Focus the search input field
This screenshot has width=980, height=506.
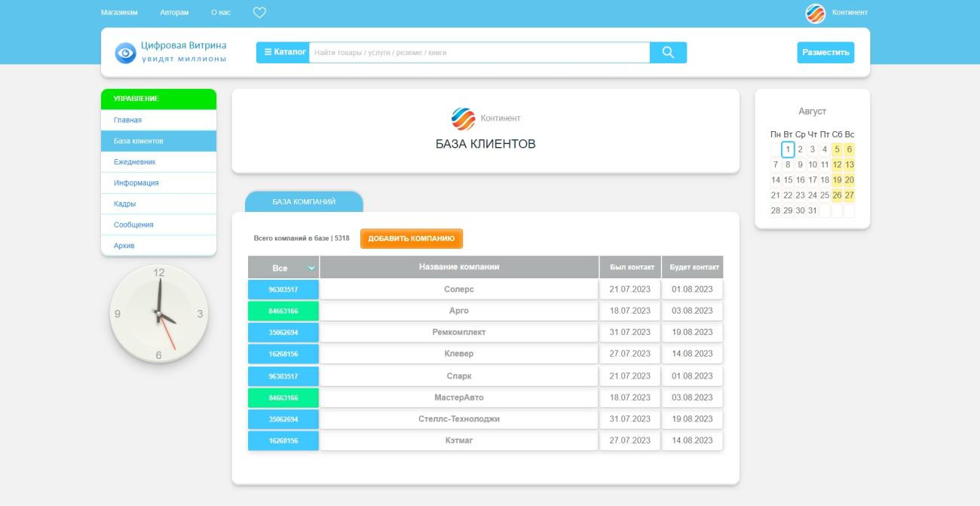tap(479, 52)
